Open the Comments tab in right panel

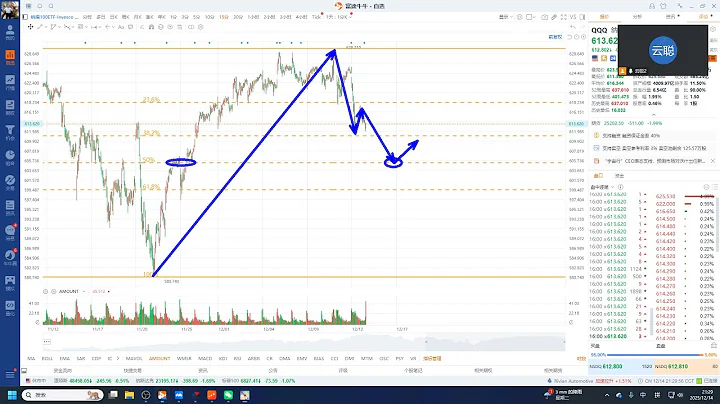pyautogui.click(x=703, y=17)
